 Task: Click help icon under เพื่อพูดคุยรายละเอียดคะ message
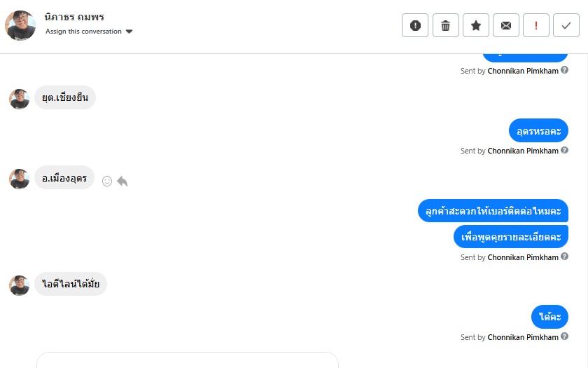[564, 257]
